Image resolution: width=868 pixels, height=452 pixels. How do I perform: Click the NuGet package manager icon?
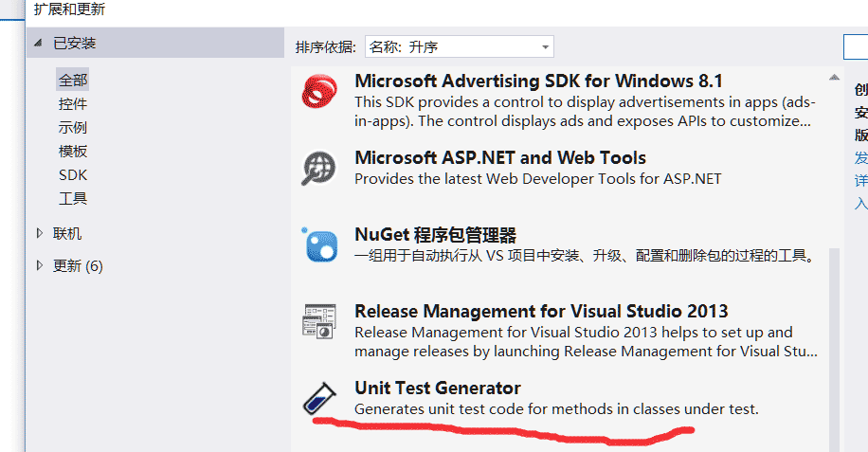[x=320, y=245]
